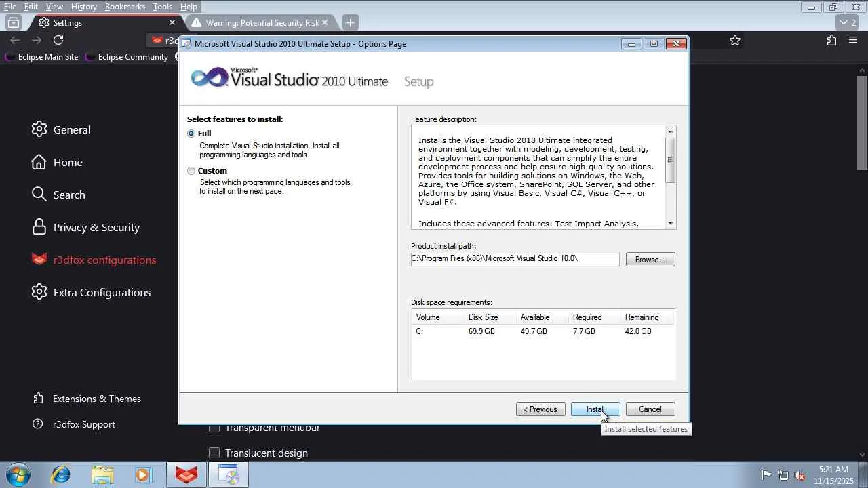The height and width of the screenshot is (488, 868).
Task: Open the Tools menu in r3dfox
Action: [163, 7]
